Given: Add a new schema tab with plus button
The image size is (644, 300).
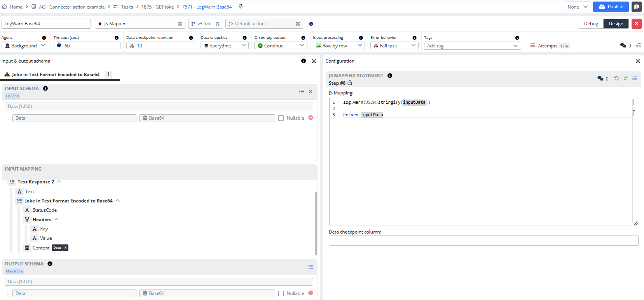Looking at the screenshot, I should coord(109,74).
